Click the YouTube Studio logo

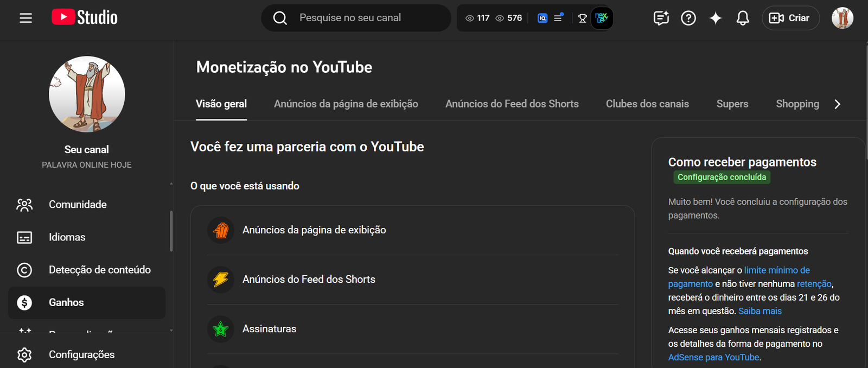point(85,17)
